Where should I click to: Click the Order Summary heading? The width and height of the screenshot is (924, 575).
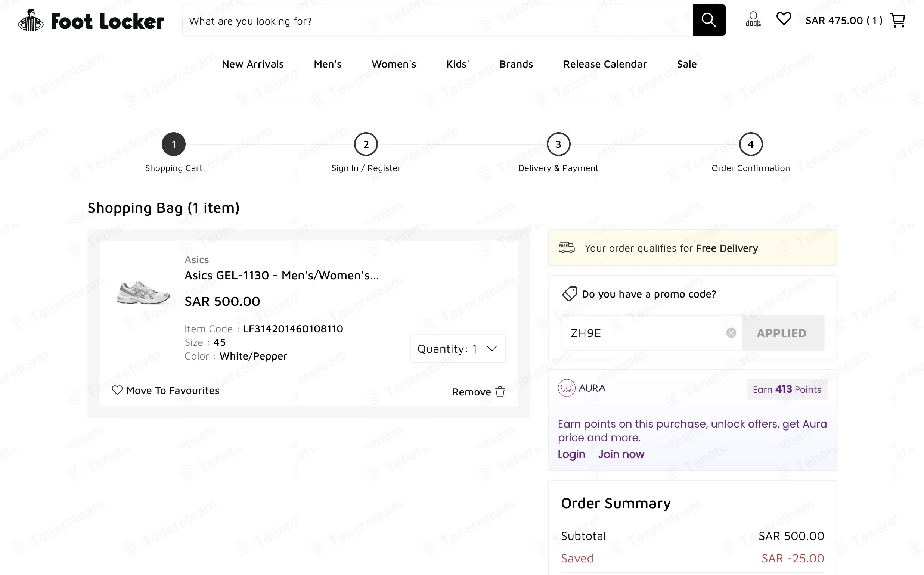[x=616, y=503]
